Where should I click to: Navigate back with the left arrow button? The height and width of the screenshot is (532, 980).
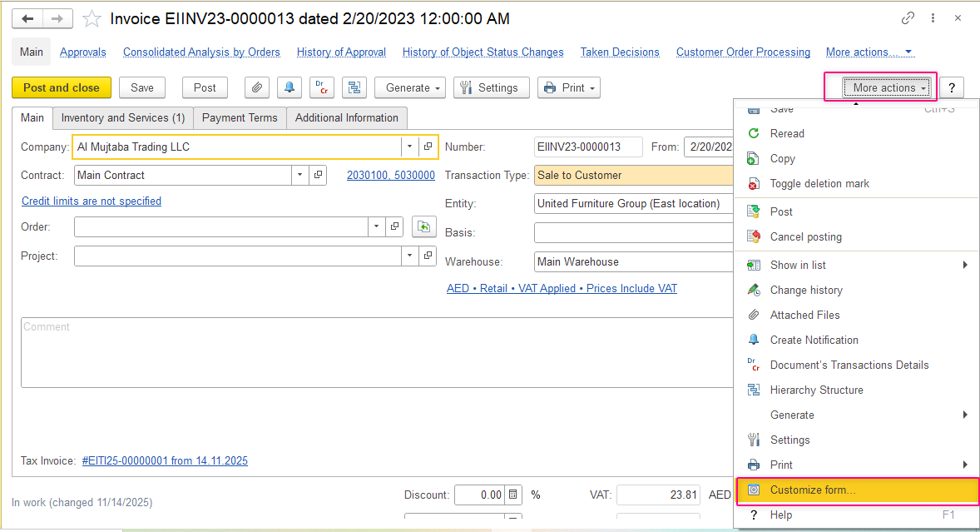(x=27, y=19)
